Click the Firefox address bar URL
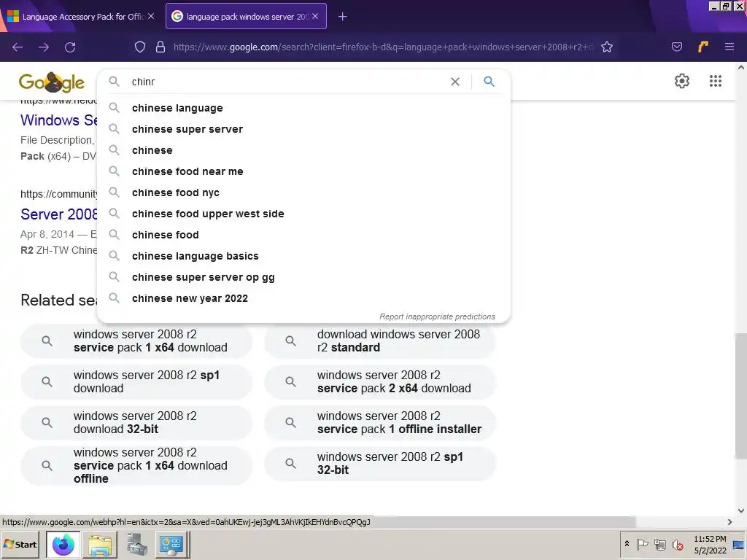The image size is (747, 560). point(384,47)
